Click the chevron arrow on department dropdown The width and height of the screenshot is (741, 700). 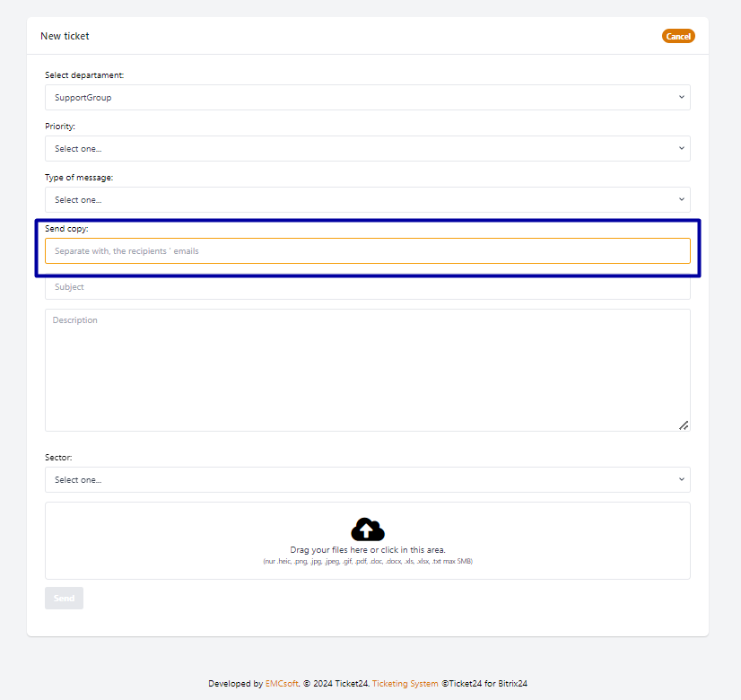click(x=681, y=97)
